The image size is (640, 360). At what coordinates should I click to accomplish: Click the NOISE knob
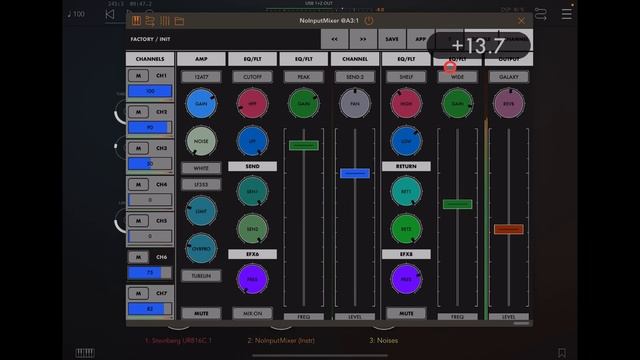tap(201, 141)
